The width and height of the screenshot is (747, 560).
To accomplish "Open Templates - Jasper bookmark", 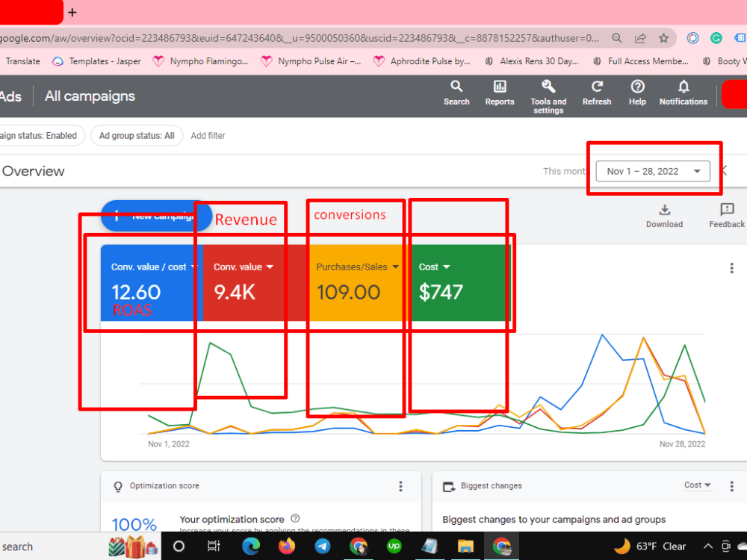I will (96, 61).
